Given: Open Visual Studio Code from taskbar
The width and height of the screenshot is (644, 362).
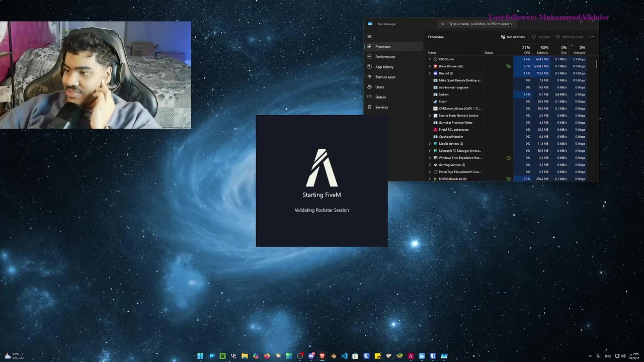Looking at the screenshot, I should point(344,356).
